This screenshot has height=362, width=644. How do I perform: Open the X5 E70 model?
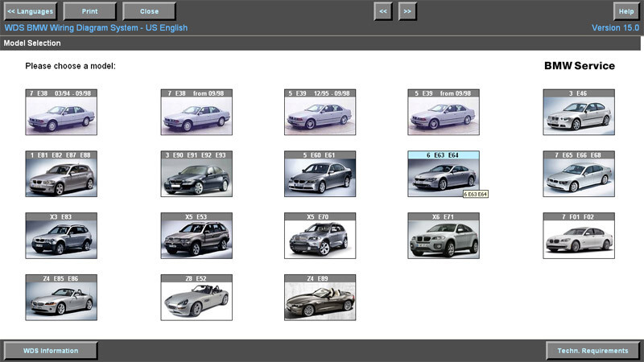[320, 236]
